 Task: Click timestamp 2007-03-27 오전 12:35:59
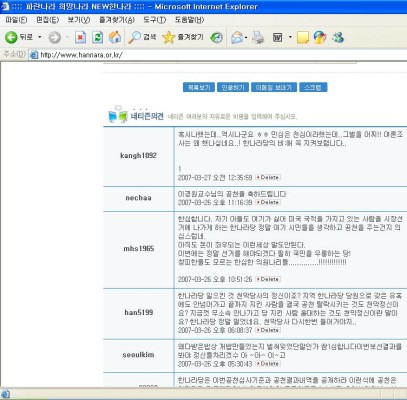[215, 177]
